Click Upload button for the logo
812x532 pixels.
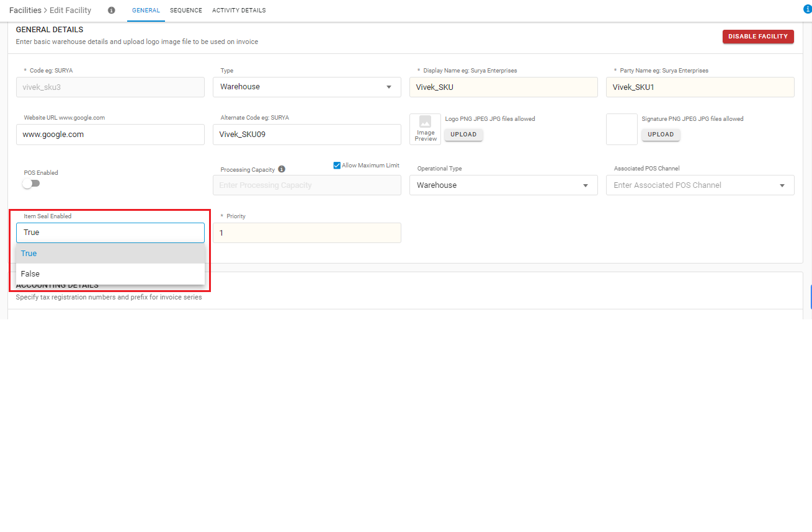(x=464, y=135)
